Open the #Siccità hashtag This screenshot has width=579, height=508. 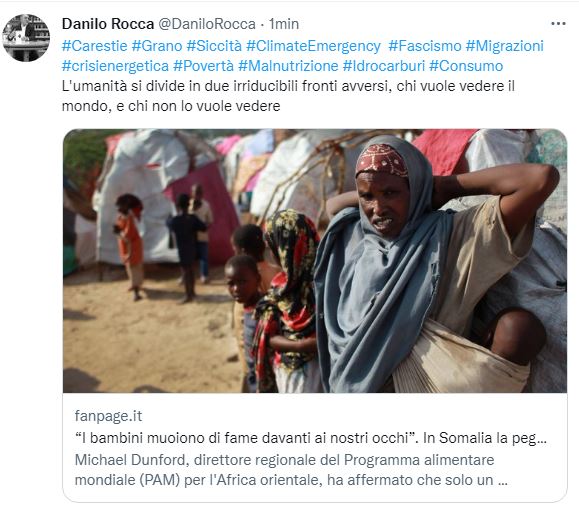pyautogui.click(x=214, y=46)
